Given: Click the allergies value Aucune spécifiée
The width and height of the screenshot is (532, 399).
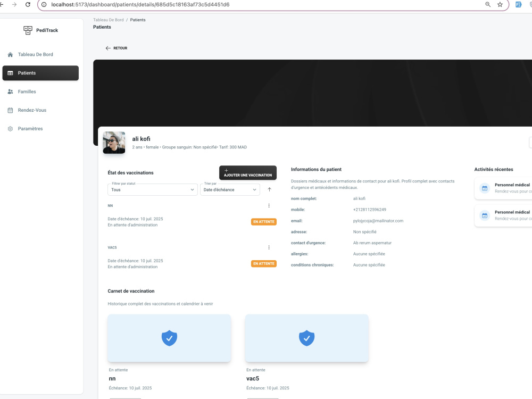Looking at the screenshot, I should pos(369,254).
